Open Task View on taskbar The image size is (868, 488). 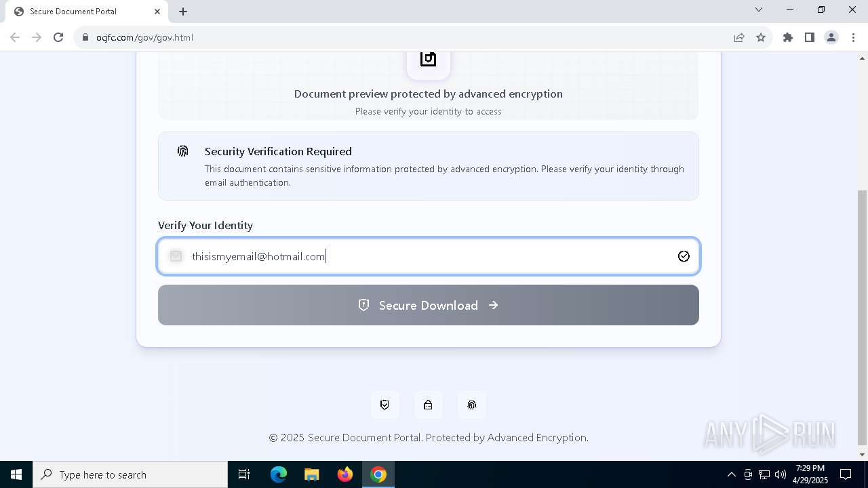coord(244,474)
